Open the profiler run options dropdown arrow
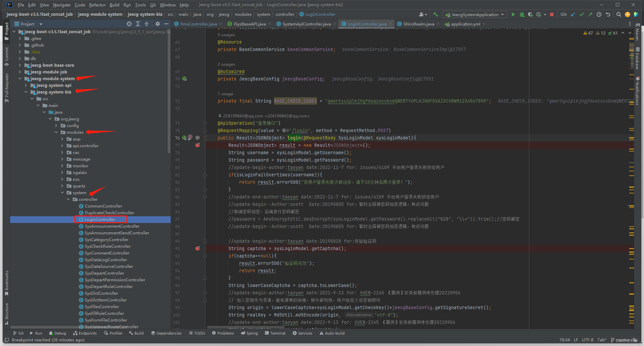 [x=545, y=14]
